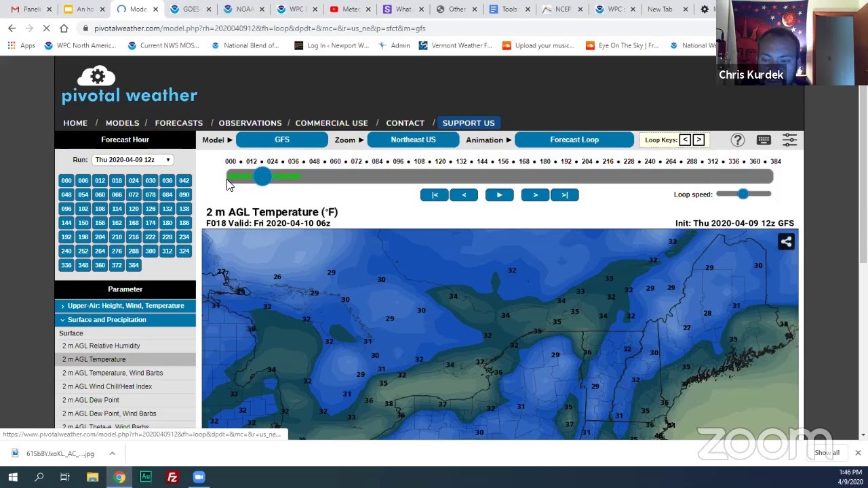Open FORECASTS navigation item

pyautogui.click(x=178, y=123)
